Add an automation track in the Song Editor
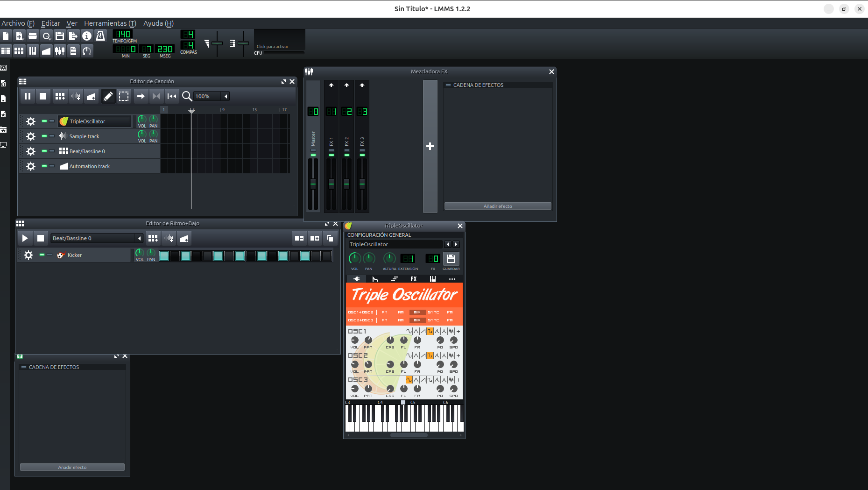The image size is (868, 490). 91,96
